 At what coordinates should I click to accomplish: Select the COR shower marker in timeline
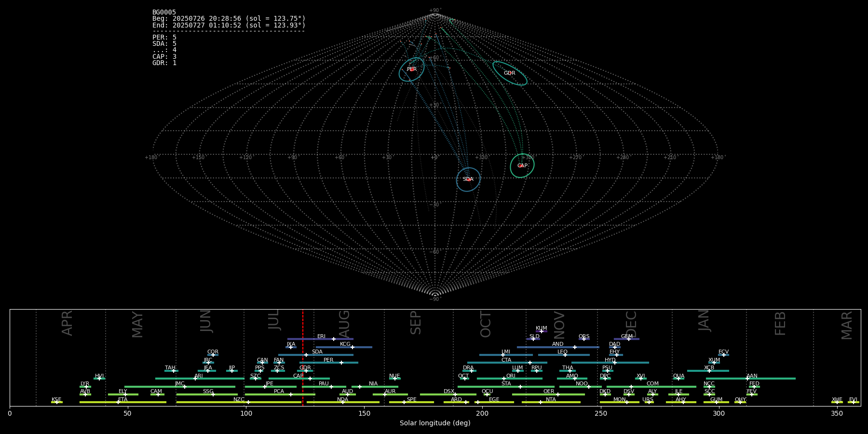tap(213, 354)
